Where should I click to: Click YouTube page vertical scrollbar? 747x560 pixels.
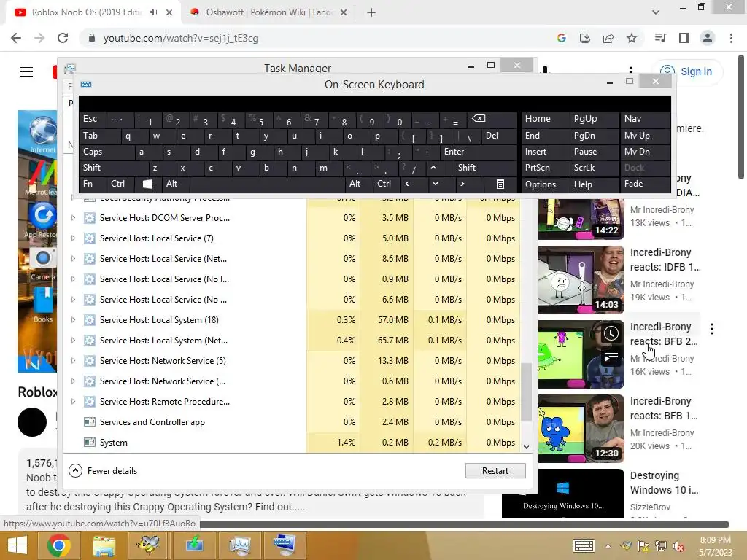741,117
